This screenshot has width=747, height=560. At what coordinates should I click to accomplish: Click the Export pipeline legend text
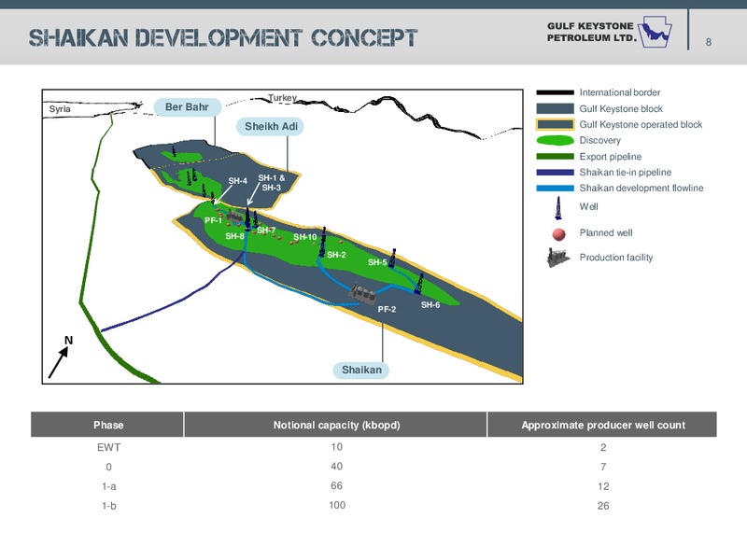(611, 157)
